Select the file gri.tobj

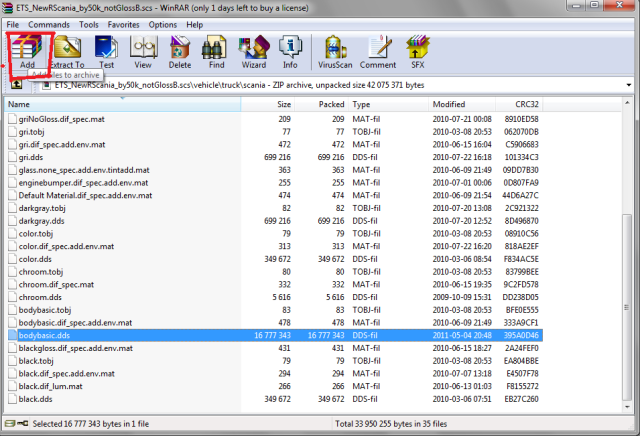tap(31, 132)
